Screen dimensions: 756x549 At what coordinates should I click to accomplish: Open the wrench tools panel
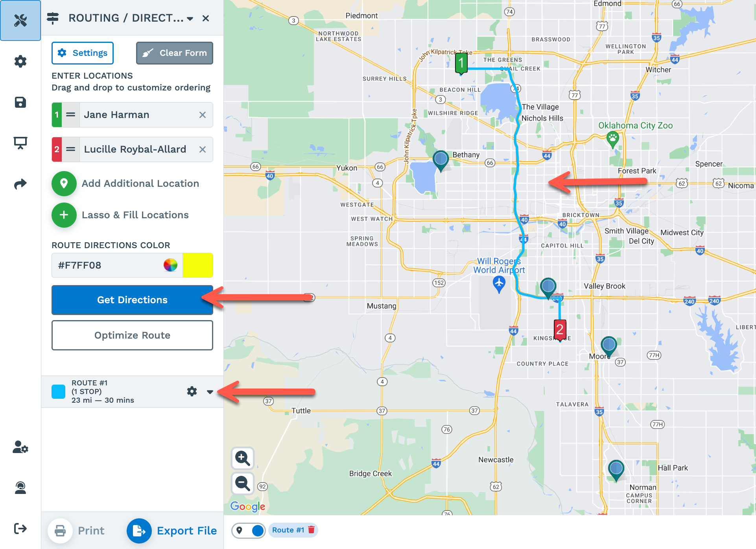coord(20,20)
